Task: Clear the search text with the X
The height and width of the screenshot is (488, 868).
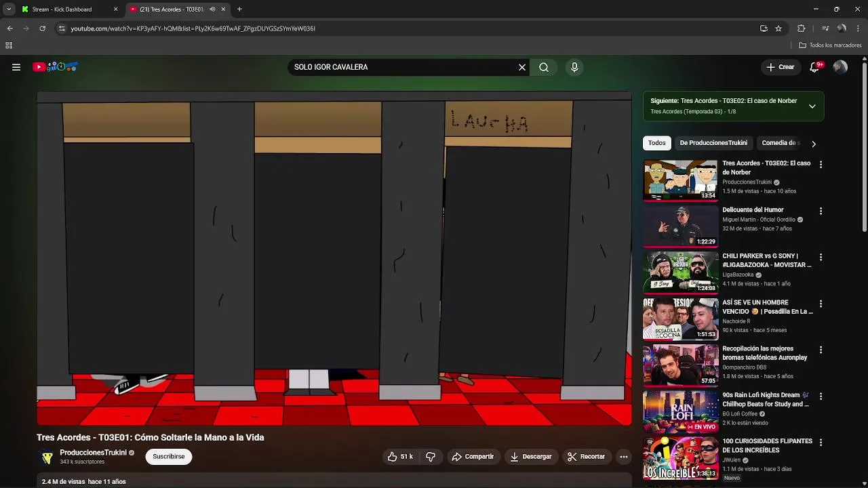Action: (x=522, y=67)
